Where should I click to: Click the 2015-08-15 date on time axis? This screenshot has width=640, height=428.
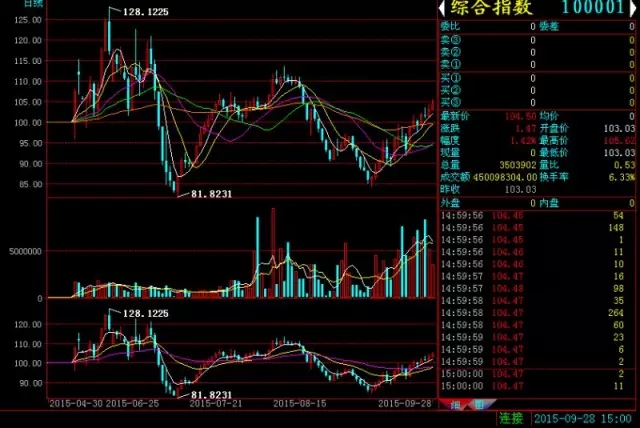(299, 404)
